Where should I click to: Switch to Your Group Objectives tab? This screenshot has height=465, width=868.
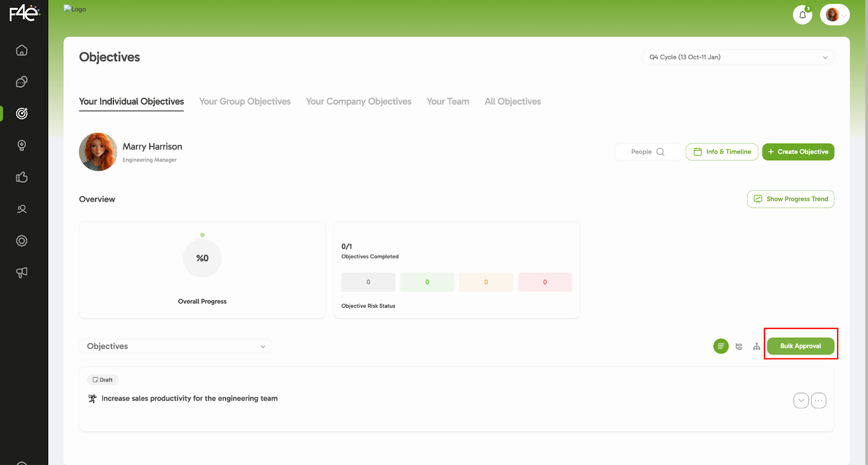pyautogui.click(x=245, y=101)
